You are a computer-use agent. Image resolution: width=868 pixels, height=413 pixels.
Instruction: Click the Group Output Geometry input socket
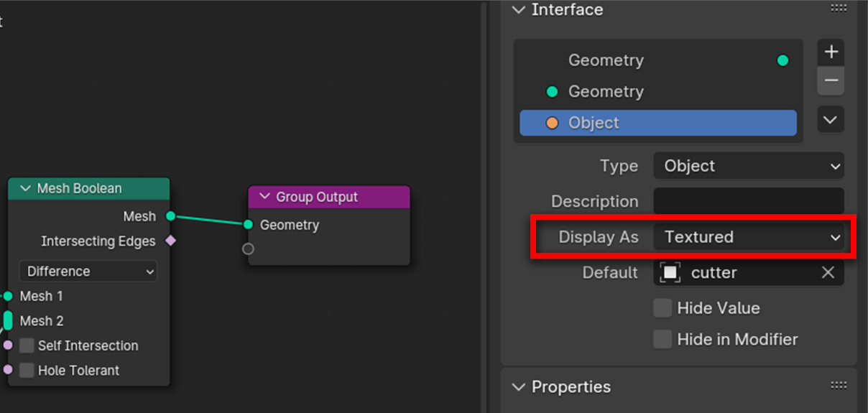248,225
